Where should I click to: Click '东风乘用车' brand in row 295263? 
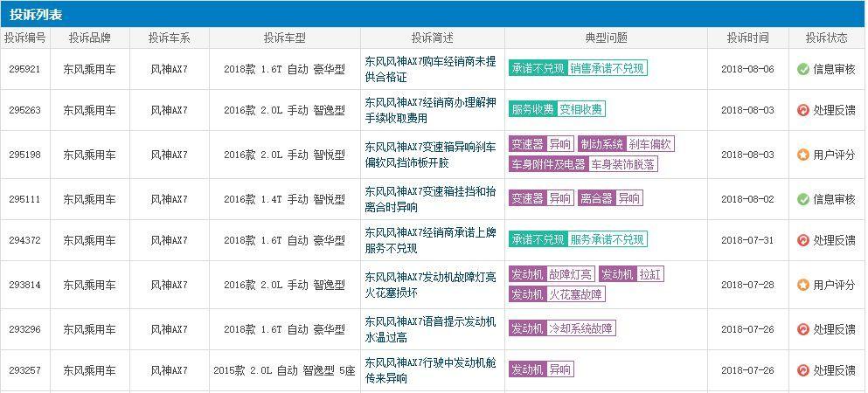[90, 110]
